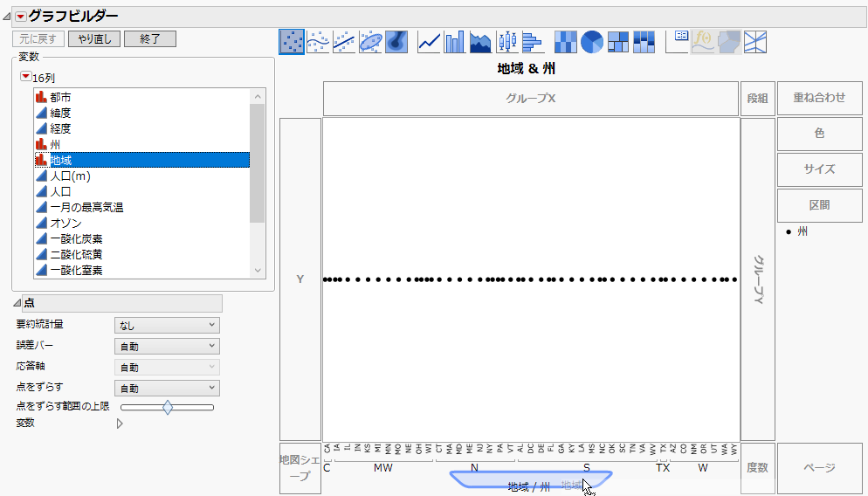
Task: Click the nominal icon beside 州
Action: click(41, 144)
